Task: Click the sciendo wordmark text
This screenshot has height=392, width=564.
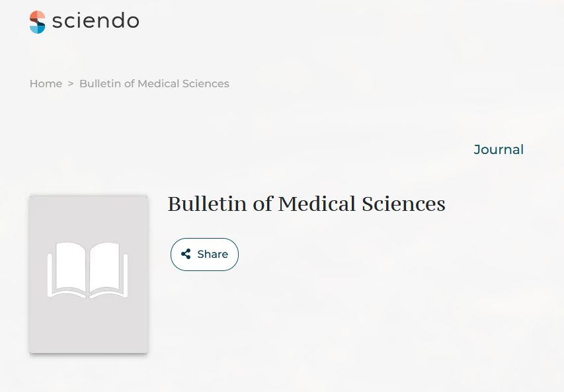Action: pyautogui.click(x=95, y=21)
